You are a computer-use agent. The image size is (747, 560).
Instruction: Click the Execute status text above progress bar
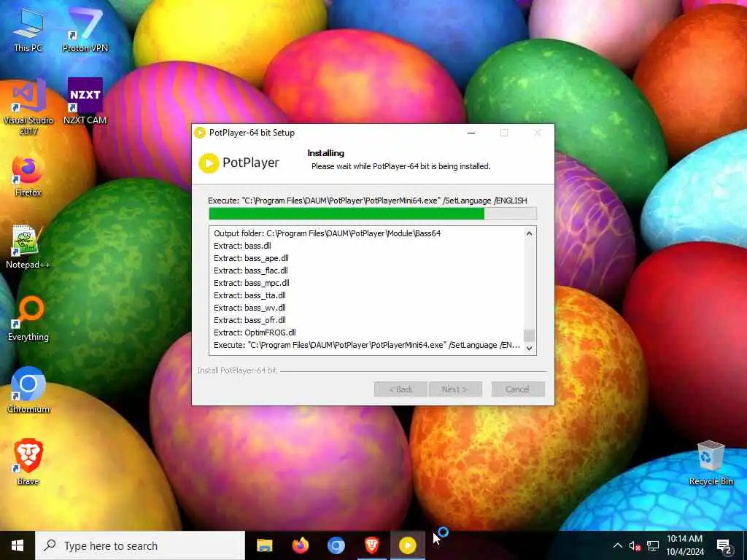368,201
